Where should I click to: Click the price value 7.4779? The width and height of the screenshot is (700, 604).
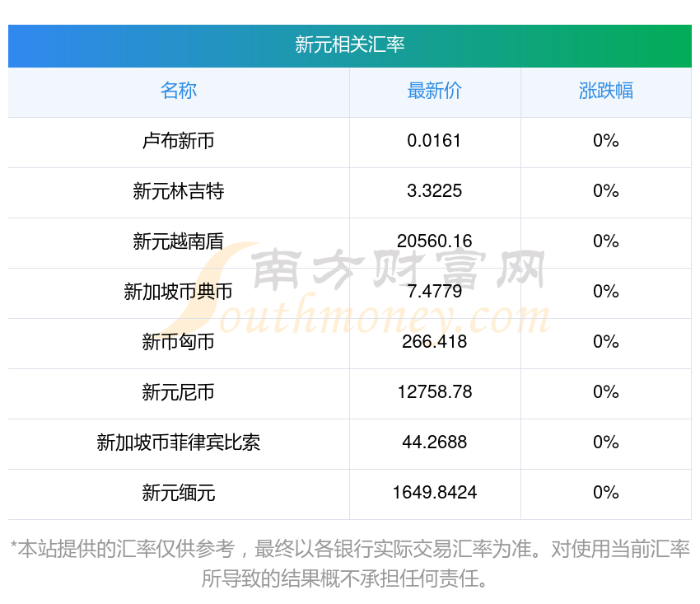pos(434,292)
